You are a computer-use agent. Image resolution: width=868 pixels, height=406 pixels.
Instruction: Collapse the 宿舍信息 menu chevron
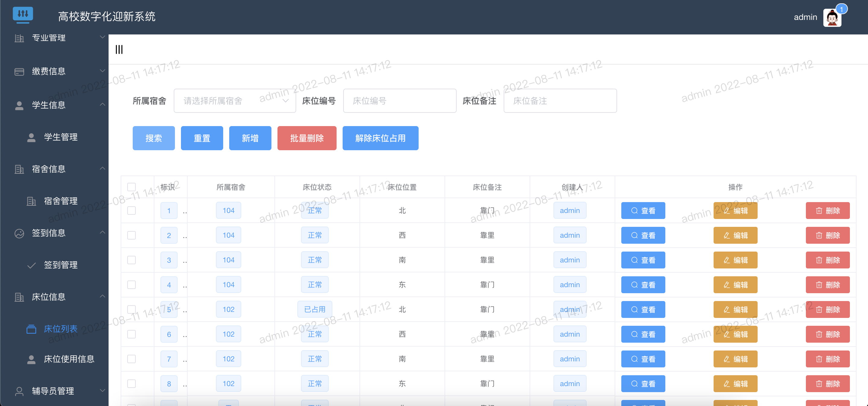pos(103,169)
